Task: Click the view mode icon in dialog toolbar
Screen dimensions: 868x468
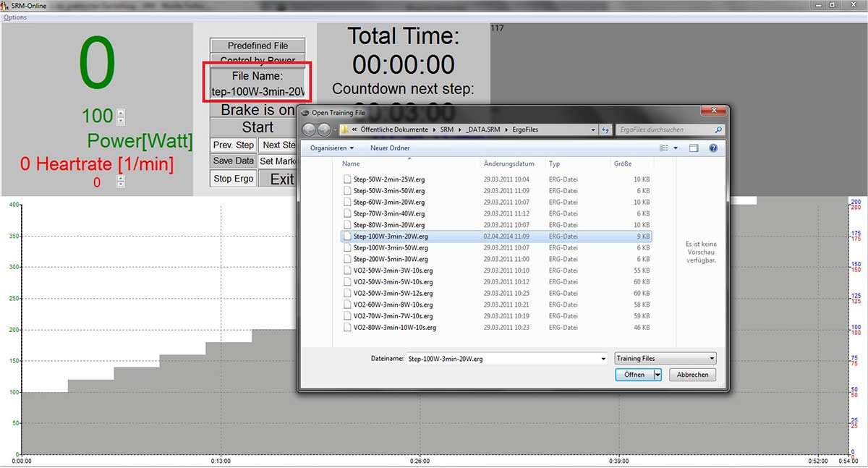Action: 664,148
